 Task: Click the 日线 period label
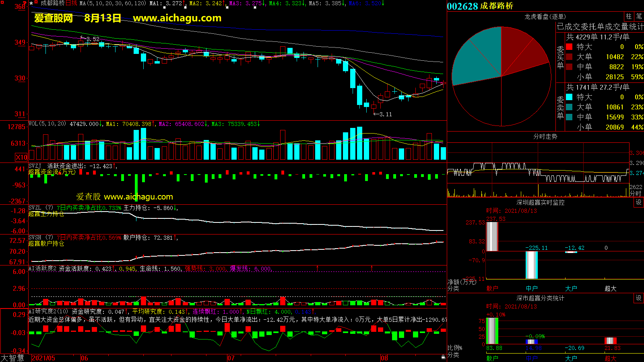tap(71, 3)
